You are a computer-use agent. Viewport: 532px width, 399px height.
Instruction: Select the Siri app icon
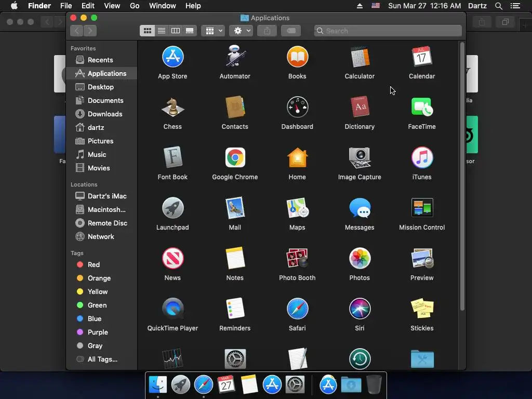(360, 309)
